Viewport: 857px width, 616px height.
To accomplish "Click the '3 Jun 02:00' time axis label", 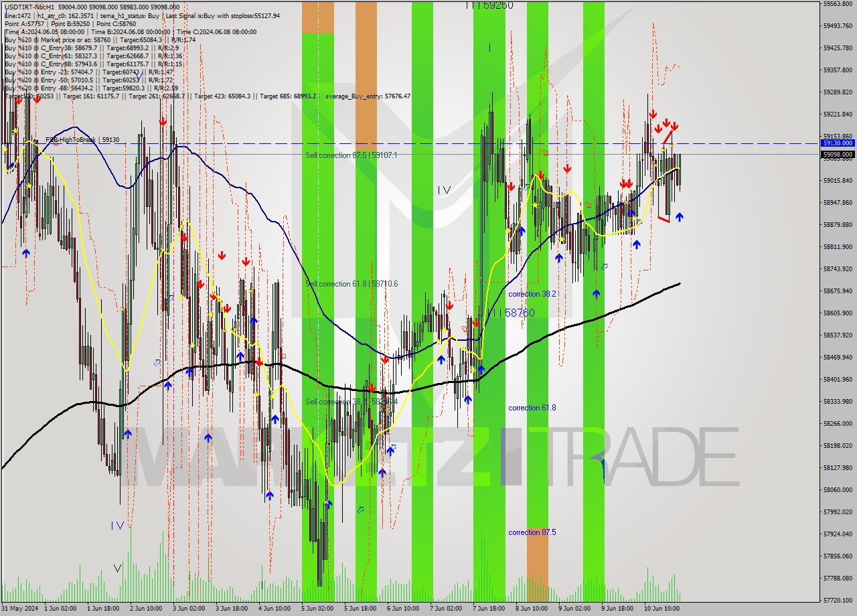I will (x=189, y=609).
